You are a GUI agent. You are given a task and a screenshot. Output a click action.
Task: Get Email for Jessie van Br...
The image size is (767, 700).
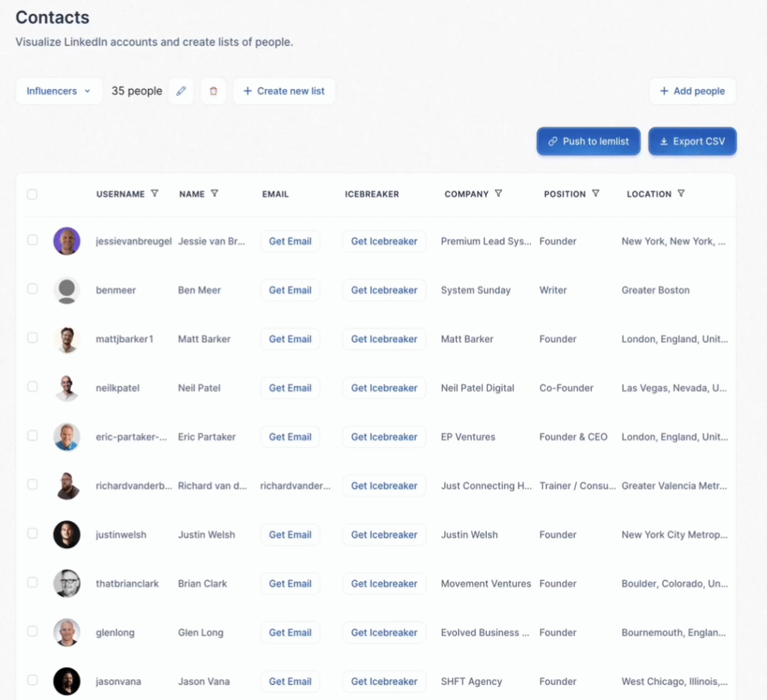click(290, 241)
